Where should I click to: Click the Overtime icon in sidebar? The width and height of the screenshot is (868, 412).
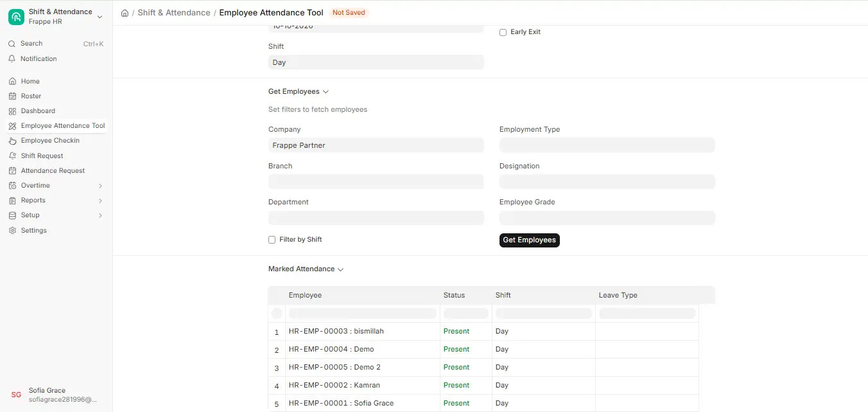click(x=12, y=186)
